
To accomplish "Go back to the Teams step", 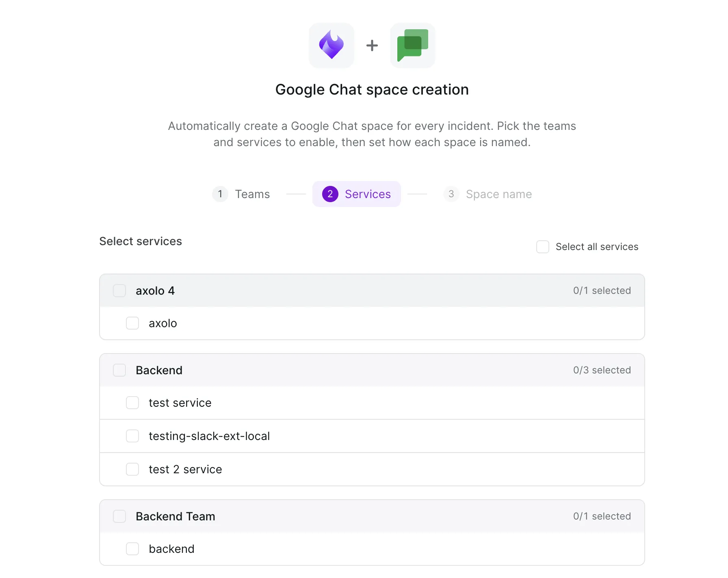I will pyautogui.click(x=241, y=194).
